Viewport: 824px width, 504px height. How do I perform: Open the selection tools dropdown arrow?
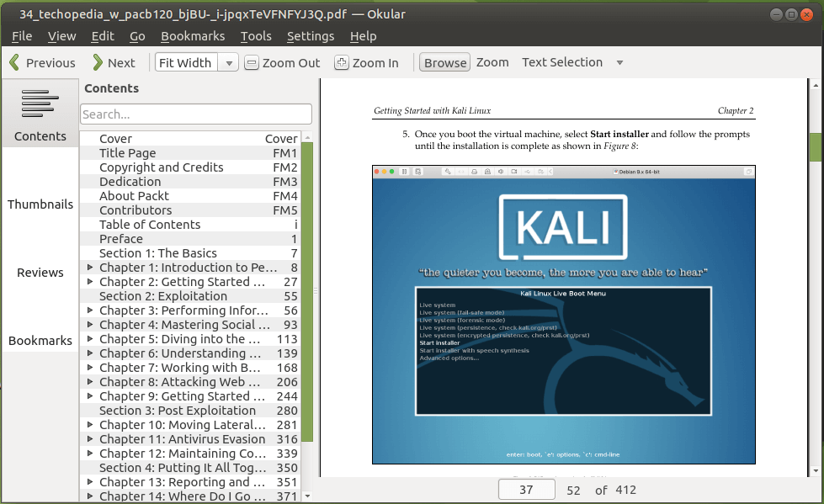coord(619,62)
